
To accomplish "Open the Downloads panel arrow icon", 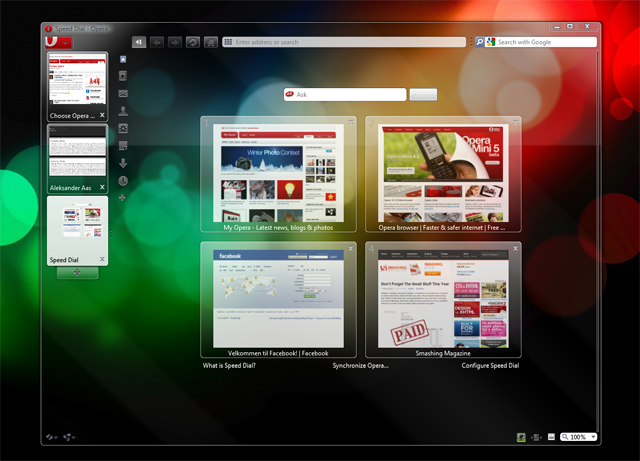I will (123, 163).
